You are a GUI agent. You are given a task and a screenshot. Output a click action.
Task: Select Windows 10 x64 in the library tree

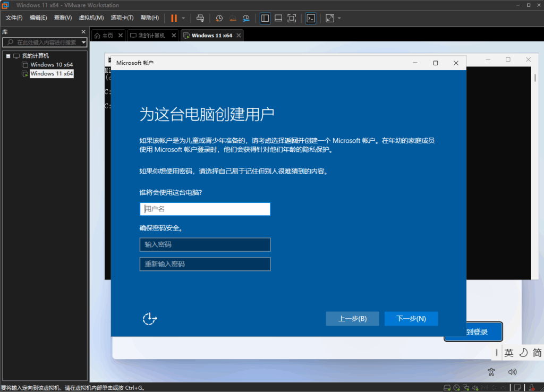tap(52, 64)
